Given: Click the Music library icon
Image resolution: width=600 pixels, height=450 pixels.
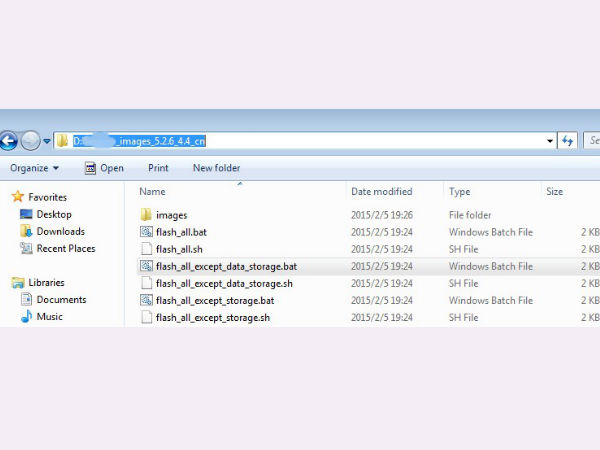Looking at the screenshot, I should [x=26, y=317].
